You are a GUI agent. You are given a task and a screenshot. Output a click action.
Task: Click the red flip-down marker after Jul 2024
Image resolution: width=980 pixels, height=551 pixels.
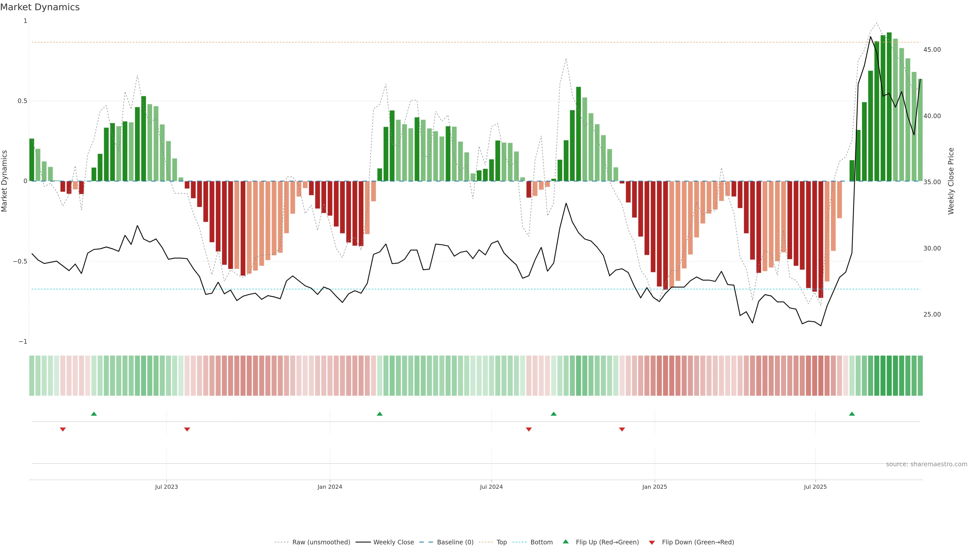(x=529, y=429)
